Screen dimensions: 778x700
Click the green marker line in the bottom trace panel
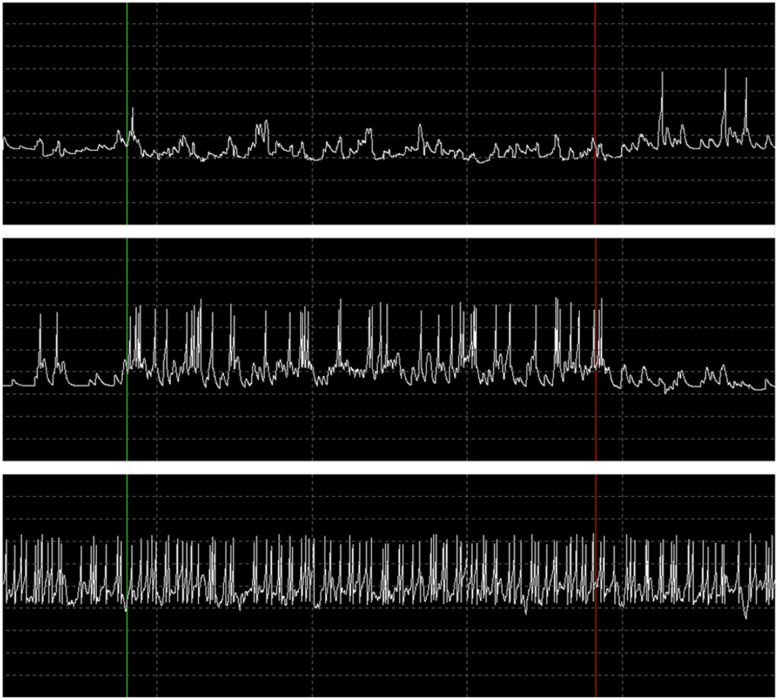tap(127, 586)
